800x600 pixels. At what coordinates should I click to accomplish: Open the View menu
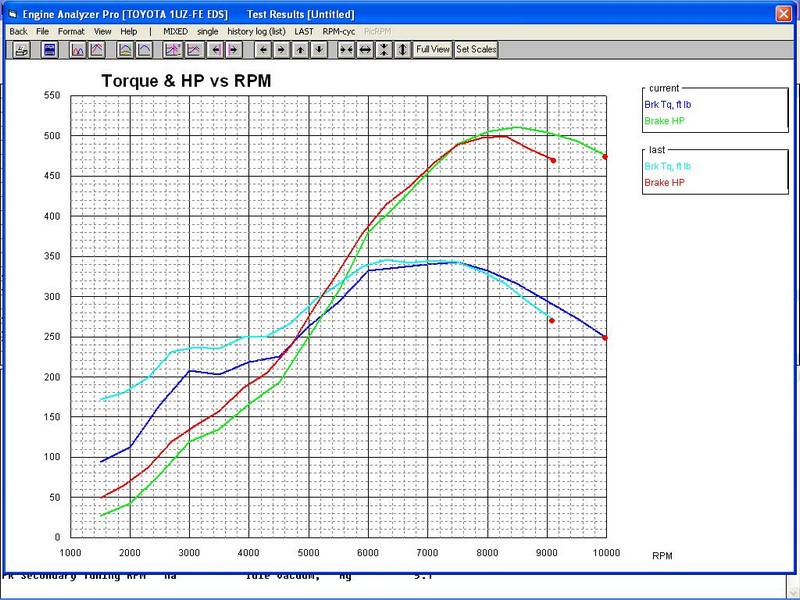click(x=103, y=32)
